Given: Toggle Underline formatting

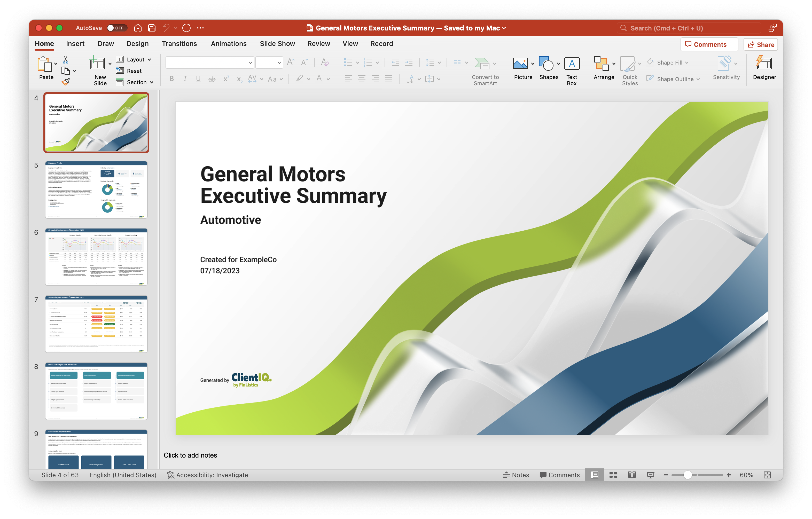Looking at the screenshot, I should tap(198, 79).
